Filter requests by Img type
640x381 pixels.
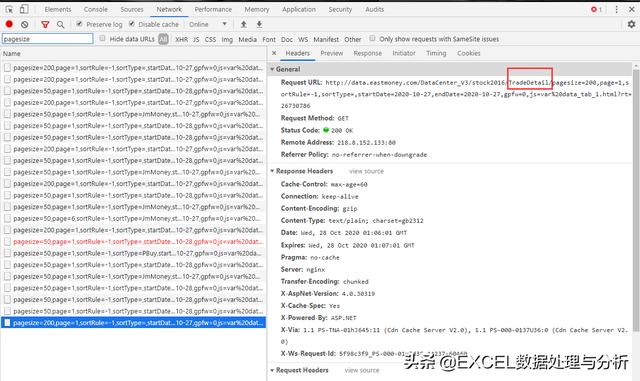click(x=227, y=39)
